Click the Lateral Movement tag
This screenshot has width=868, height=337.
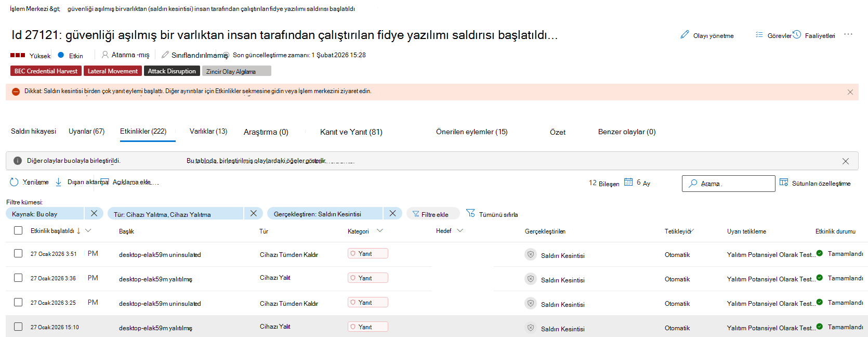[113, 71]
